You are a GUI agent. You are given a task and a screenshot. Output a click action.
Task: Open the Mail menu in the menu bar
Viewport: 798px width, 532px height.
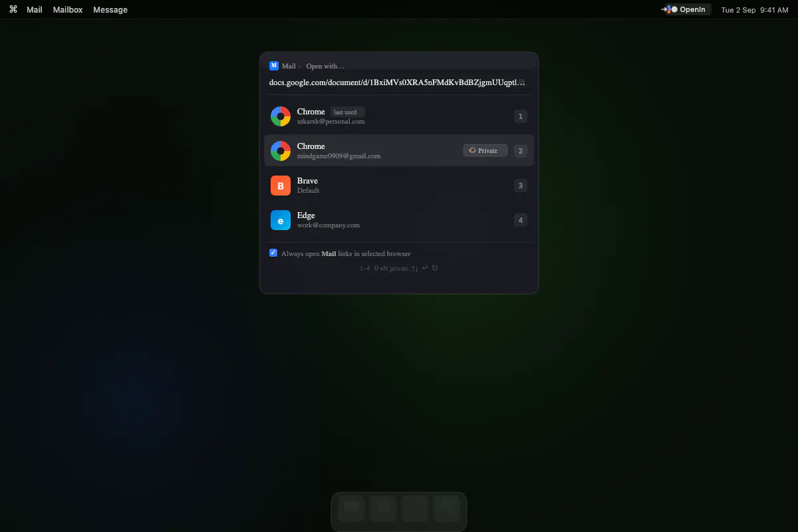35,9
